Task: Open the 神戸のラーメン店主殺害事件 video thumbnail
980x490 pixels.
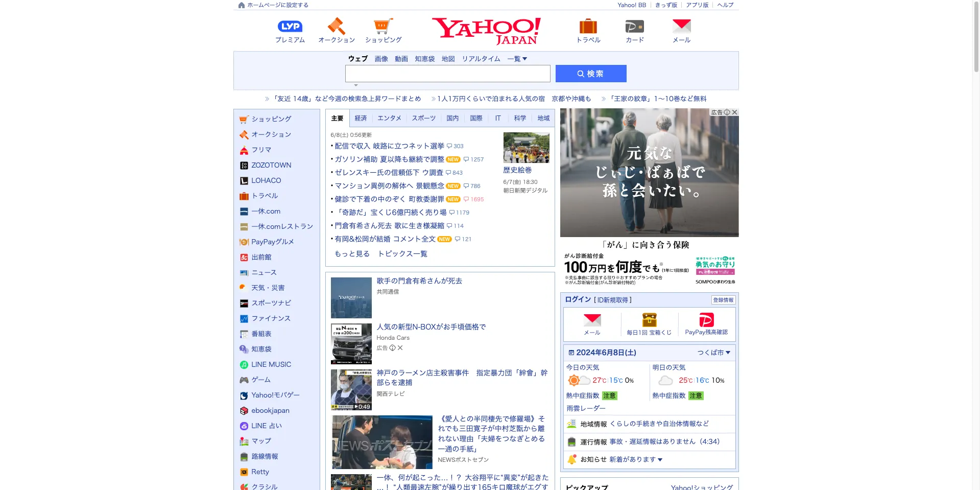Action: pyautogui.click(x=351, y=390)
